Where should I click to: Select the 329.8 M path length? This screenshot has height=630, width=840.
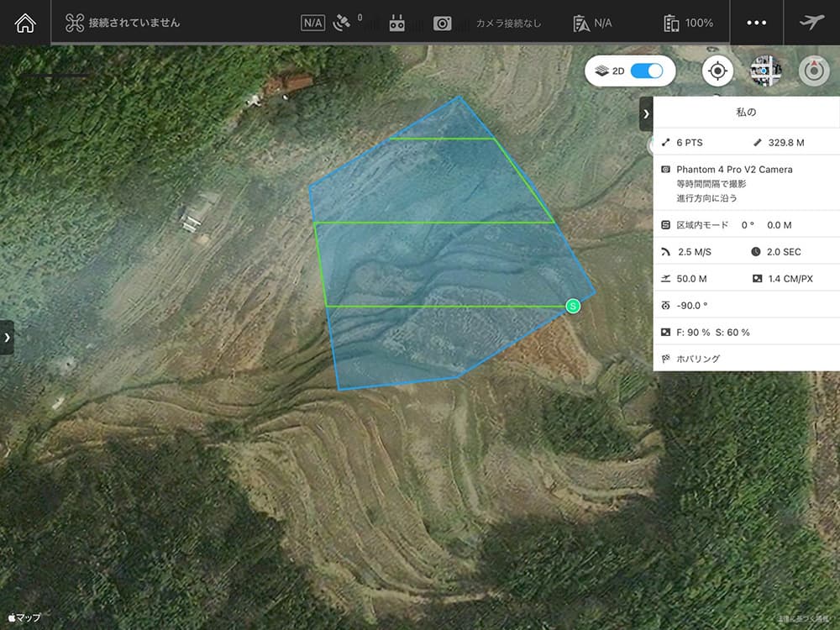(786, 143)
